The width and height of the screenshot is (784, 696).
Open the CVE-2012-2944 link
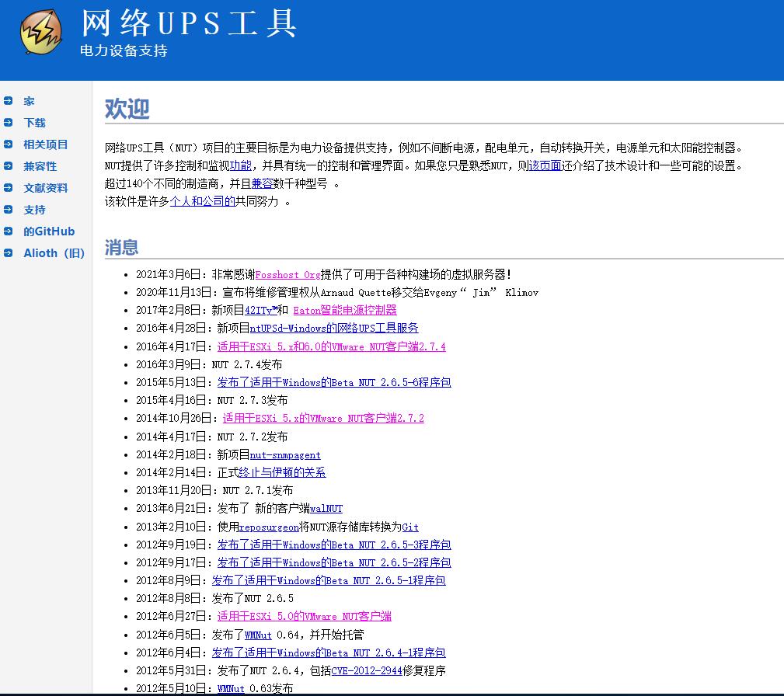point(367,670)
